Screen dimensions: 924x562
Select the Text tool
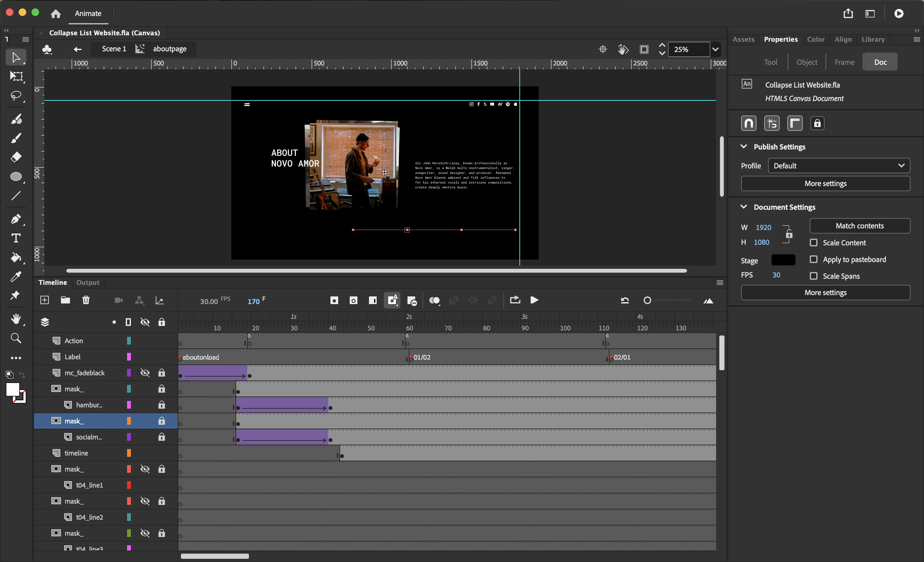click(16, 238)
